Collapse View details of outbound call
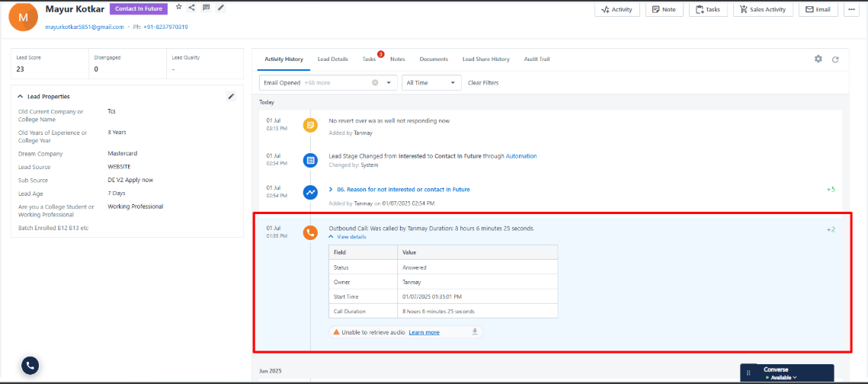 coord(348,237)
